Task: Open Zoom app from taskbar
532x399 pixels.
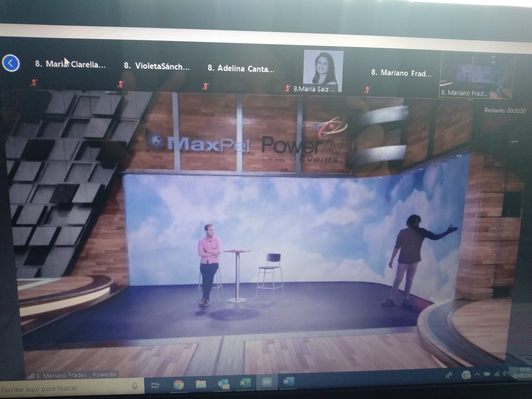Action: pos(267,382)
